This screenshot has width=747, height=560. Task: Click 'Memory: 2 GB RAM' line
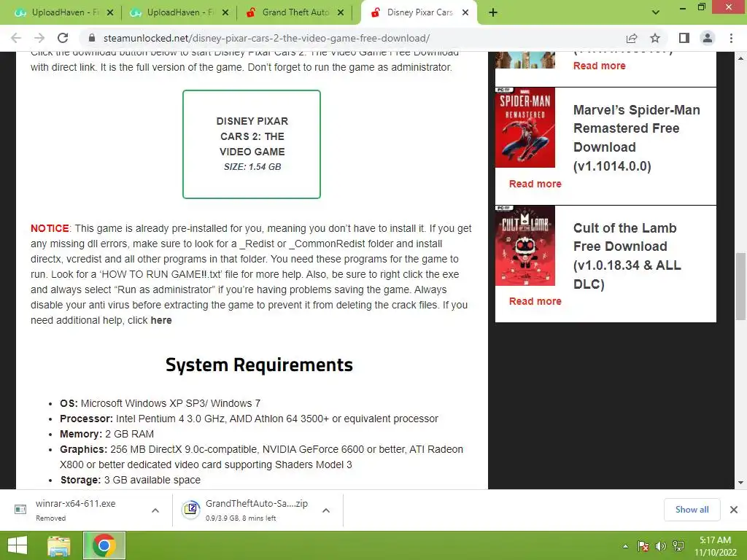[x=107, y=435]
